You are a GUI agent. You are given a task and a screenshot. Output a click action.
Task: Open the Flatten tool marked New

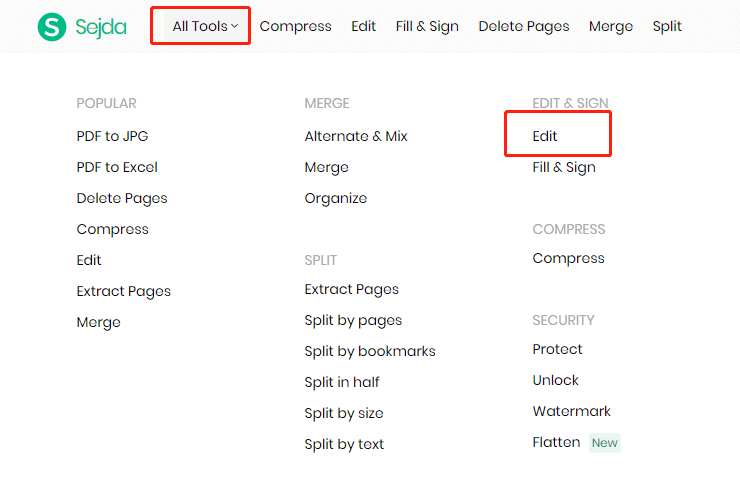coord(557,442)
